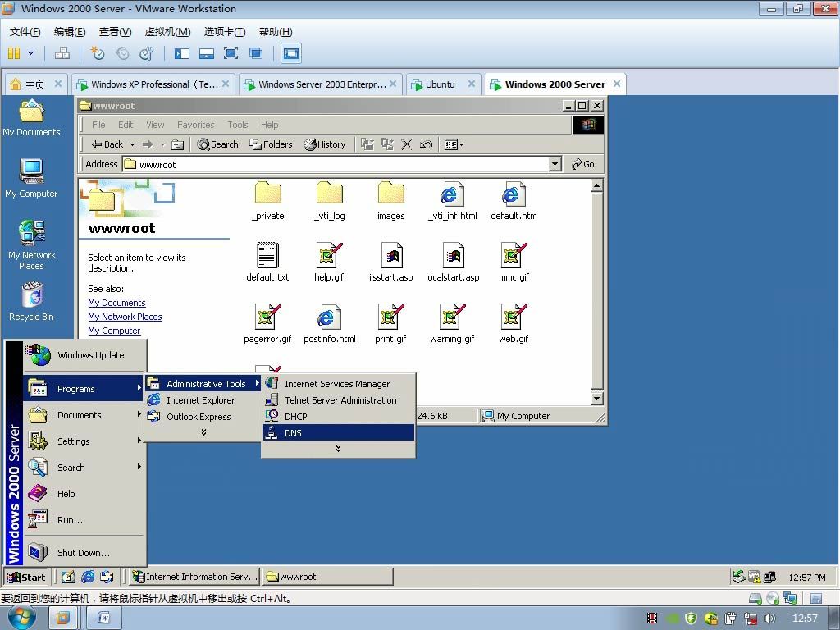Viewport: 840px width, 630px height.
Task: Expand the Address bar dropdown arrow
Action: [x=555, y=164]
